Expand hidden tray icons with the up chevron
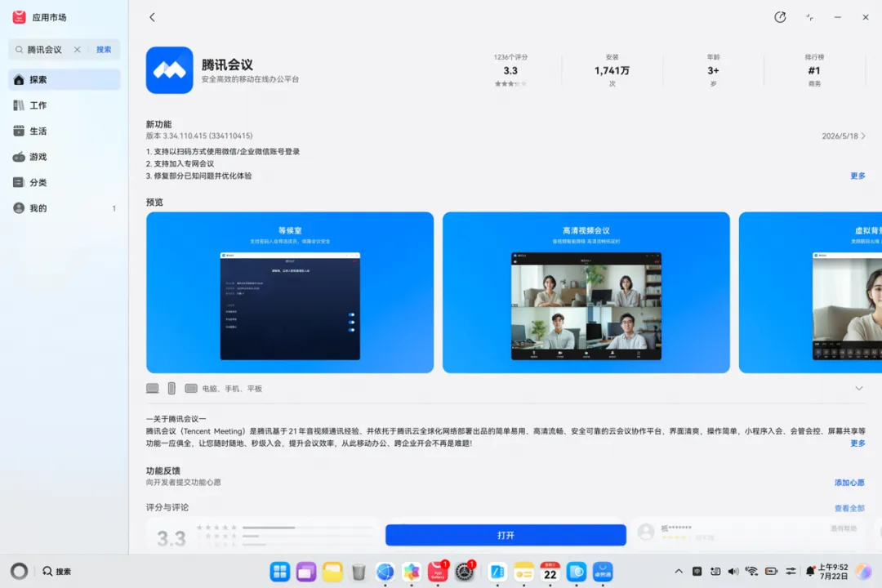The image size is (882, 588). (x=679, y=571)
